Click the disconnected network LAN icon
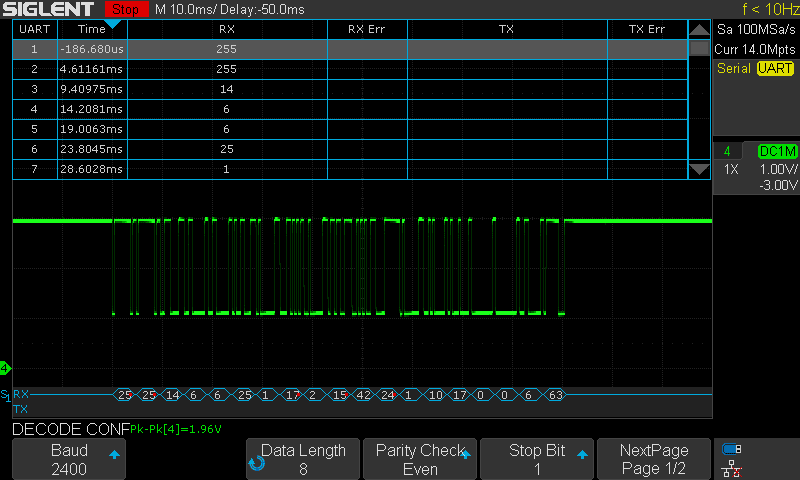 pyautogui.click(x=732, y=467)
